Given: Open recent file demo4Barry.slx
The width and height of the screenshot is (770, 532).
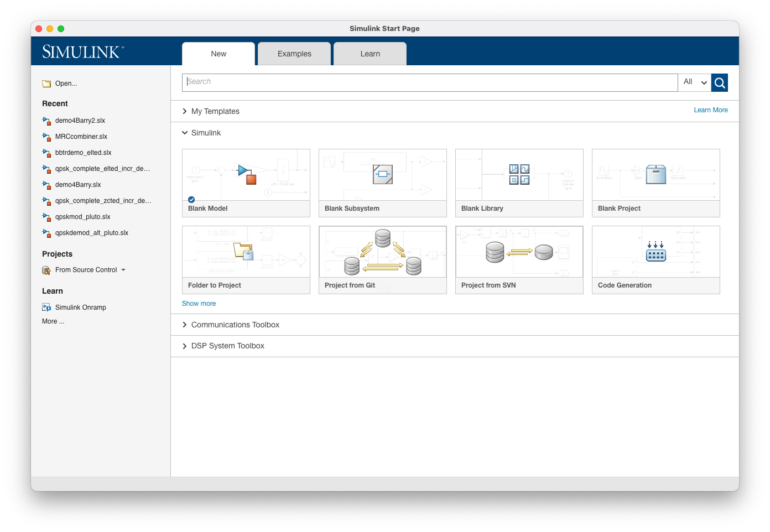Looking at the screenshot, I should click(x=78, y=185).
